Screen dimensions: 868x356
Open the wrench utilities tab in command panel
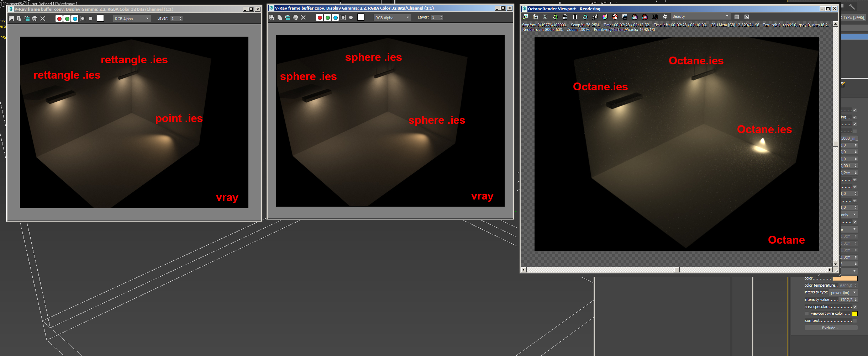click(x=852, y=6)
